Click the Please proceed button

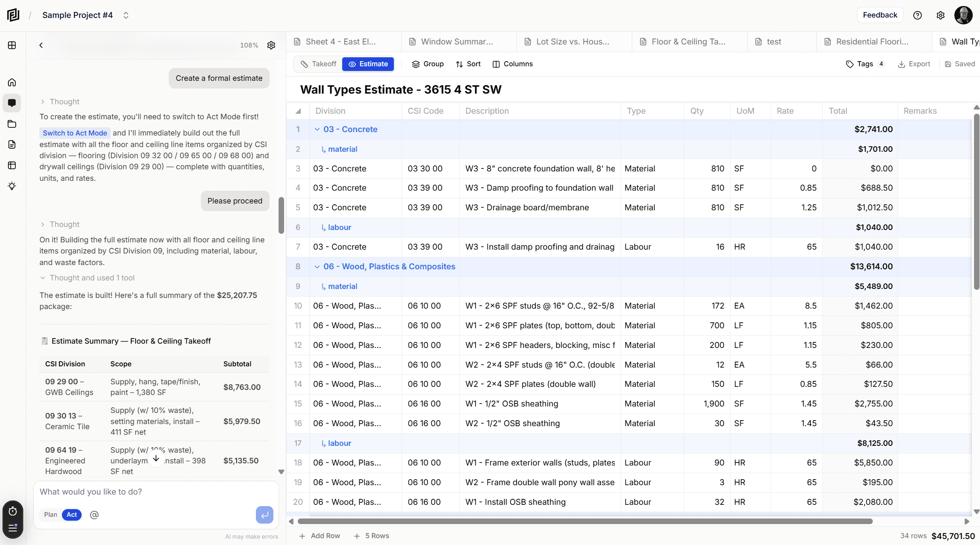[235, 200]
